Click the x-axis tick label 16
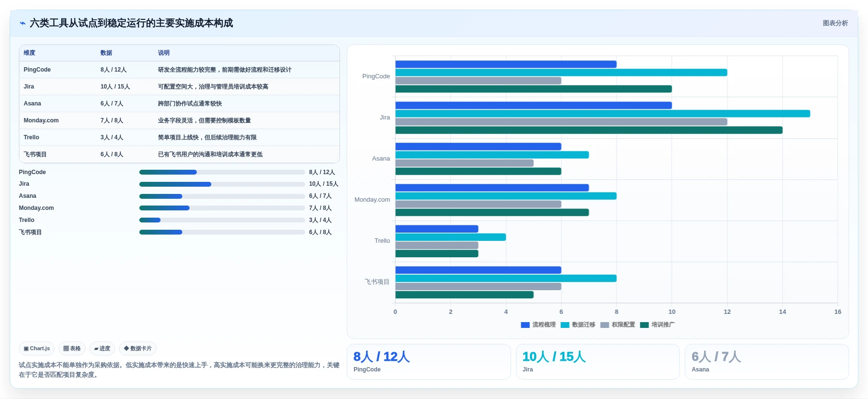Viewport: 868px width, 399px height. [x=838, y=312]
